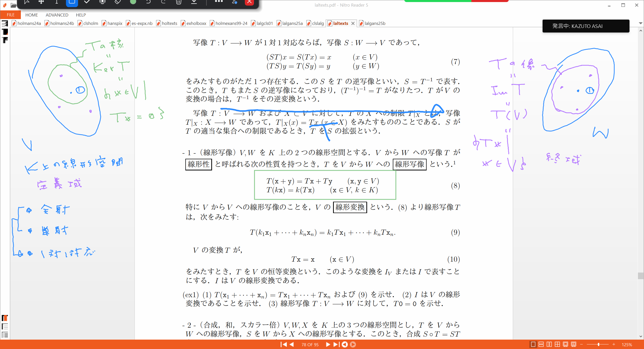This screenshot has width=644, height=349.
Task: Go to the first page
Action: [x=283, y=344]
